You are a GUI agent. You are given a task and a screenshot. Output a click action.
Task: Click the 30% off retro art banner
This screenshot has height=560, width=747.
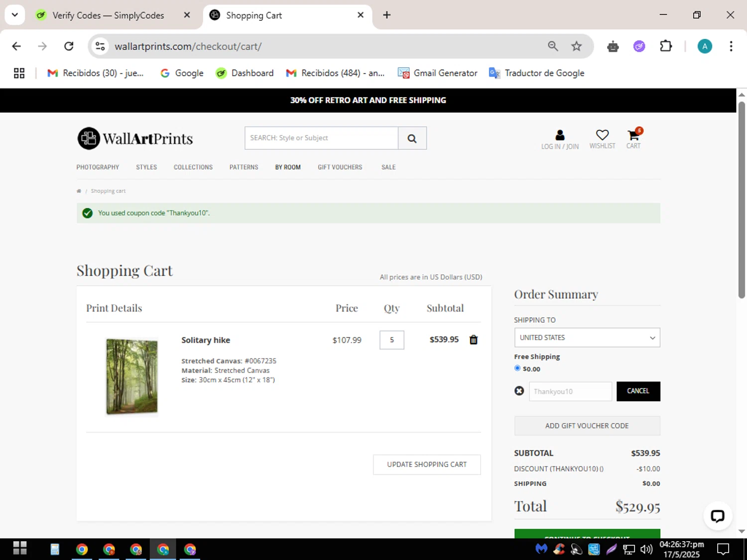coord(368,100)
